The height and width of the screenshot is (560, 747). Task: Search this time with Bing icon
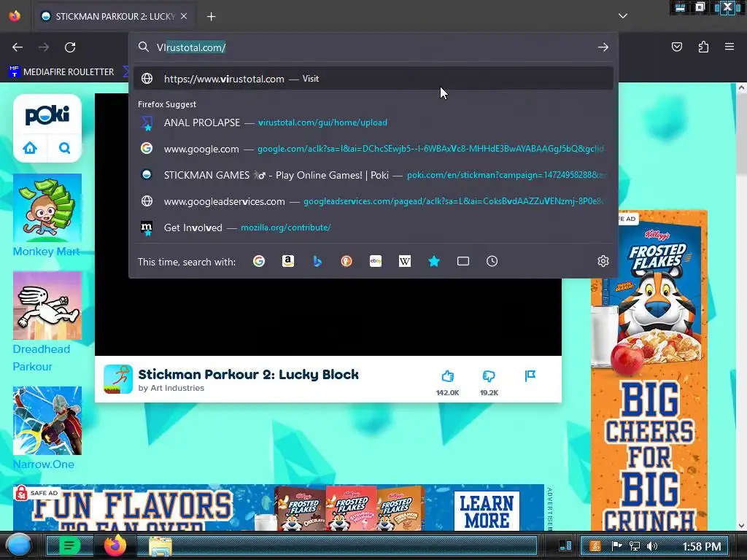[x=317, y=261]
